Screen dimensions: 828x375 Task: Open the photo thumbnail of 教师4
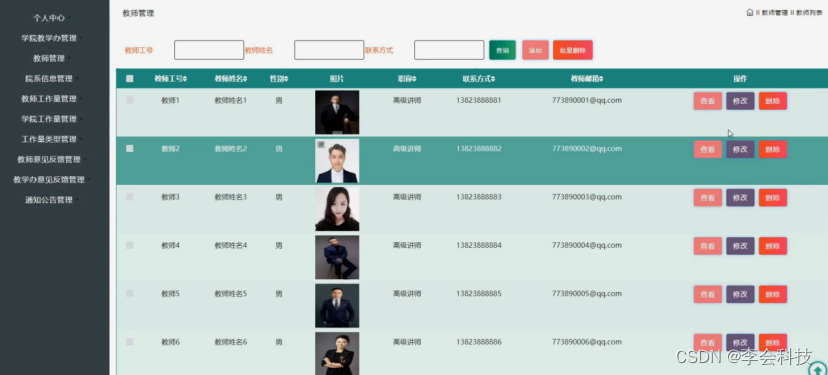tap(337, 257)
